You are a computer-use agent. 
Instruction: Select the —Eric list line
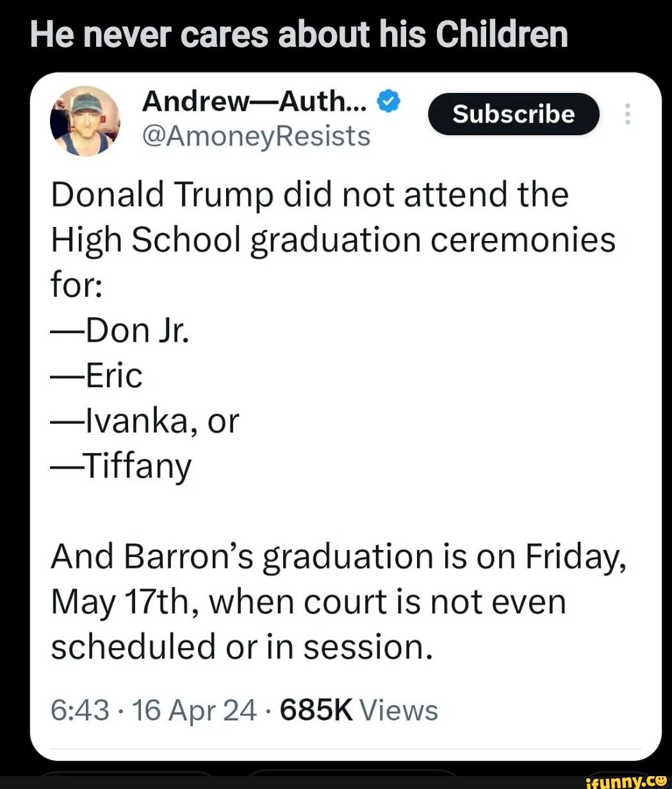coord(97,376)
